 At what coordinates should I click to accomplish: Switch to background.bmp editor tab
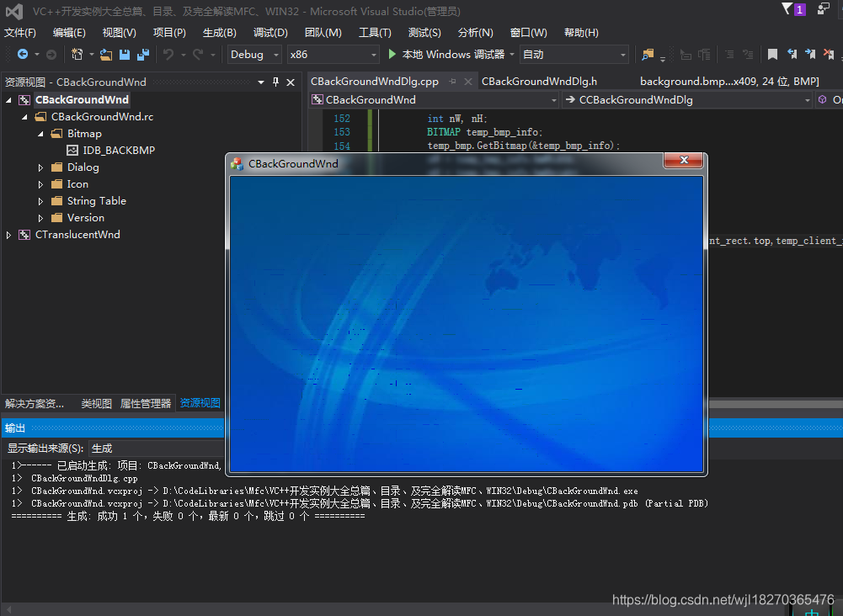[729, 82]
